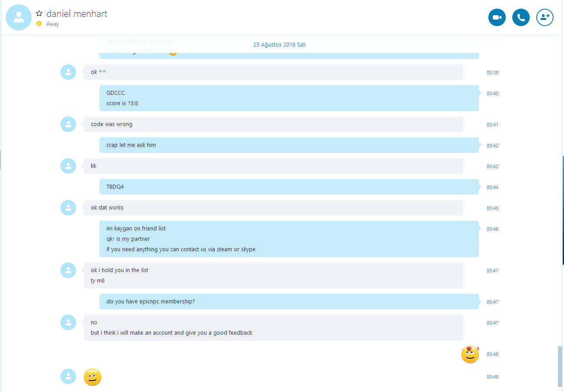Start a video call with daniel menhart
This screenshot has height=392, width=564.
pos(497,18)
